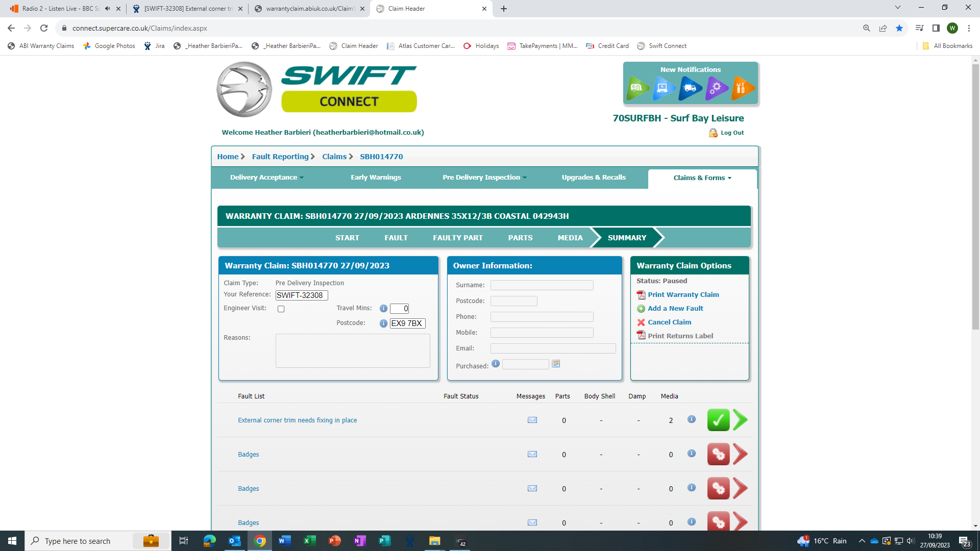Click the Print Warranty Claim link
Viewport: 980px width, 551px height.
click(x=683, y=295)
